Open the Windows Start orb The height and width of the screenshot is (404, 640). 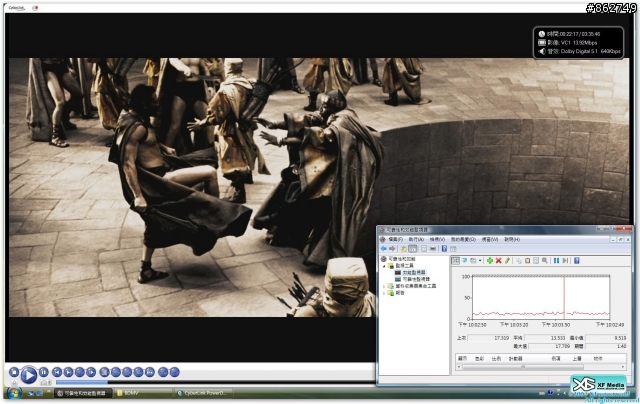14,393
